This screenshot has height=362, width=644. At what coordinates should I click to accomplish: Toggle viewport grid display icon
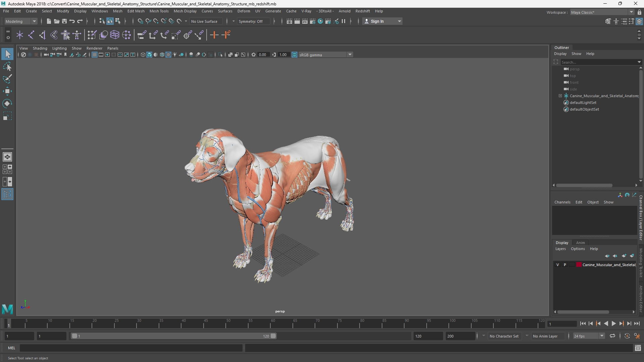pos(95,55)
